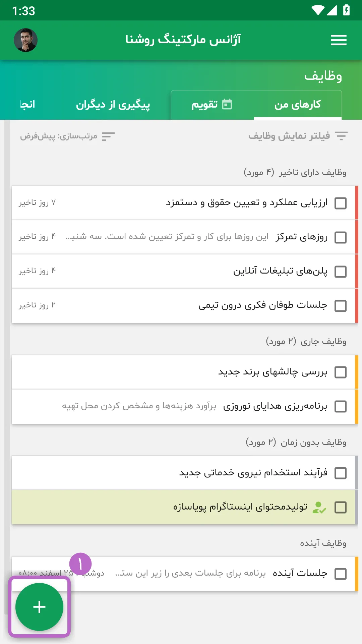Viewport: 362px width, 644px height.
Task: Collapse the وظایف دارای تاخیر section header
Action: coord(295,172)
